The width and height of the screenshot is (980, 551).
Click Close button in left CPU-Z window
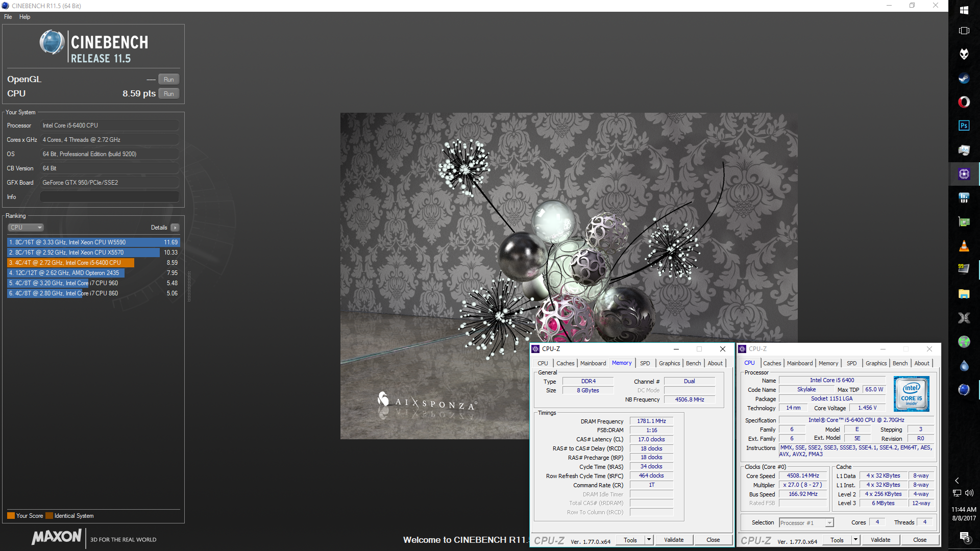713,540
